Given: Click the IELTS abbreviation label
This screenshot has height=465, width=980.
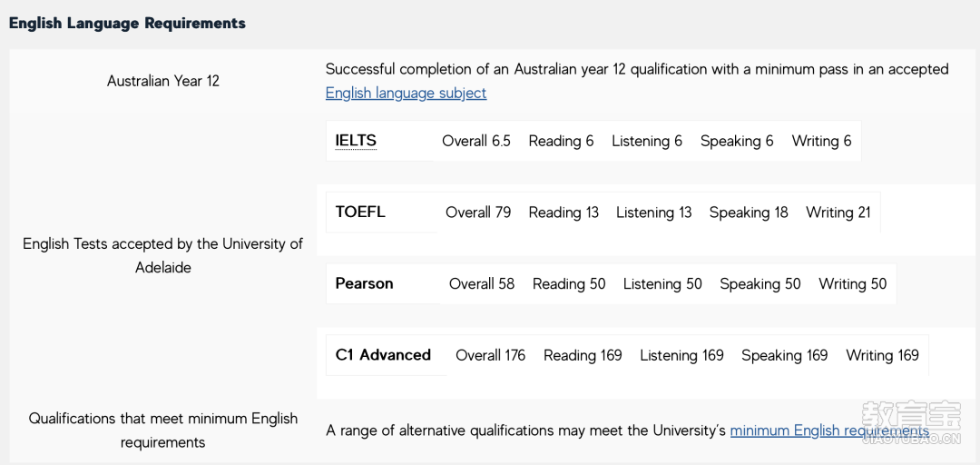Looking at the screenshot, I should coord(356,141).
